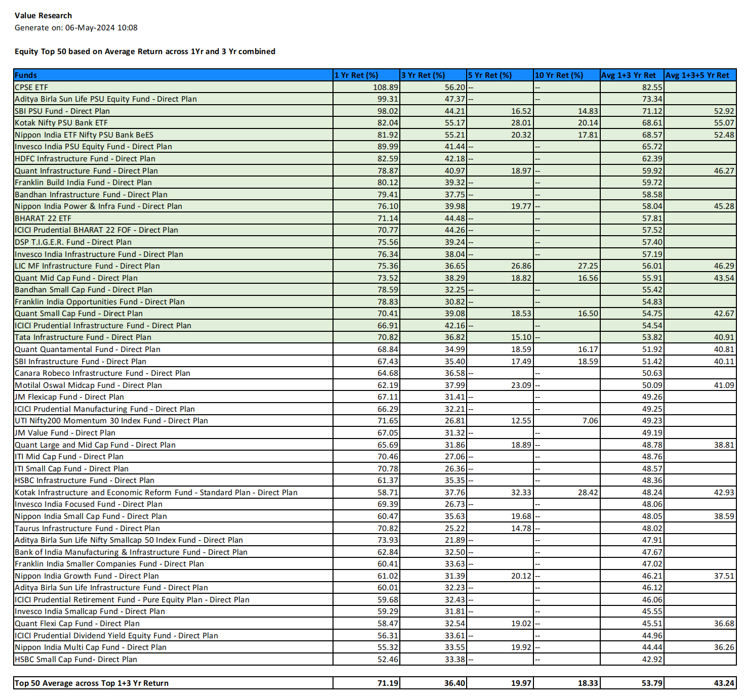Viewport: 745px width, 700px height.
Task: Click 'UTI Nifty200 Momentum 30 Index Fund' row
Action: (x=375, y=421)
